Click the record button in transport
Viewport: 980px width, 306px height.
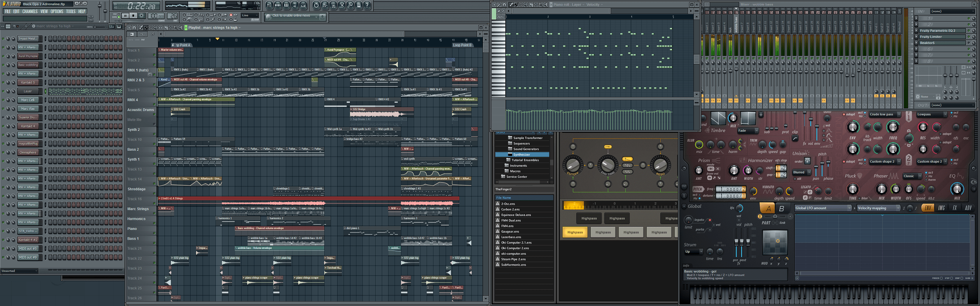point(142,16)
